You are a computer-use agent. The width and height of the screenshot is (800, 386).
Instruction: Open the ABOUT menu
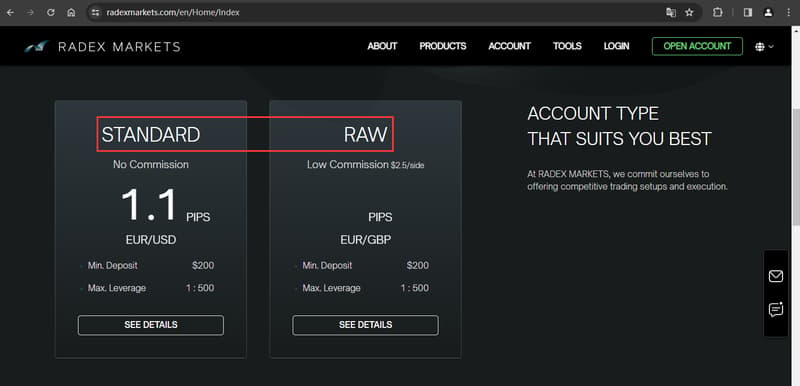pos(382,46)
